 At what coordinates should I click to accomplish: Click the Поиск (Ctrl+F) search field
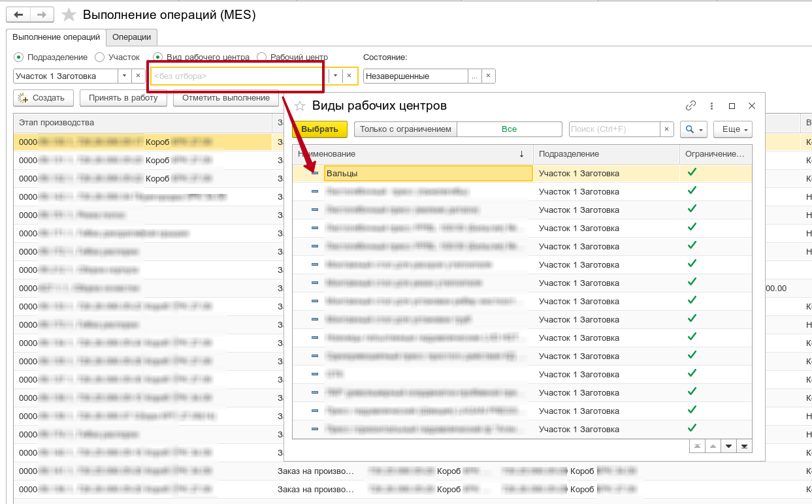(x=614, y=129)
